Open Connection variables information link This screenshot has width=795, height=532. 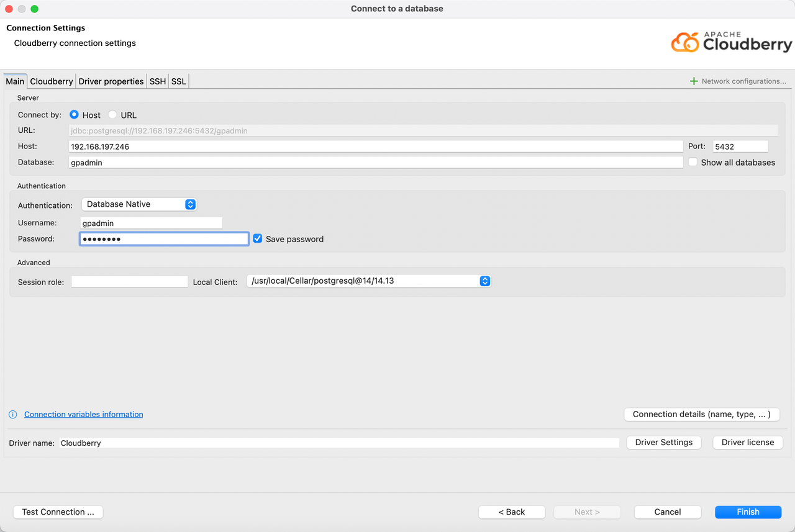coord(83,415)
